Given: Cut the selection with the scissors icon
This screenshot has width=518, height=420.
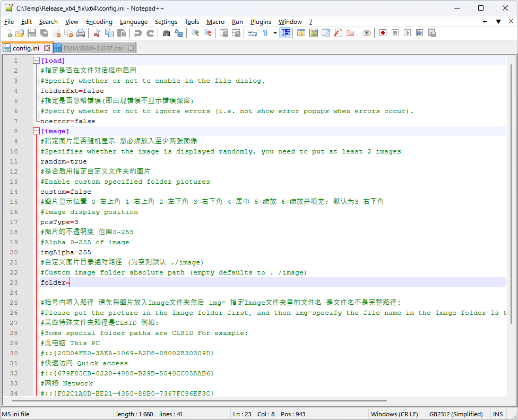Looking at the screenshot, I should point(97,33).
